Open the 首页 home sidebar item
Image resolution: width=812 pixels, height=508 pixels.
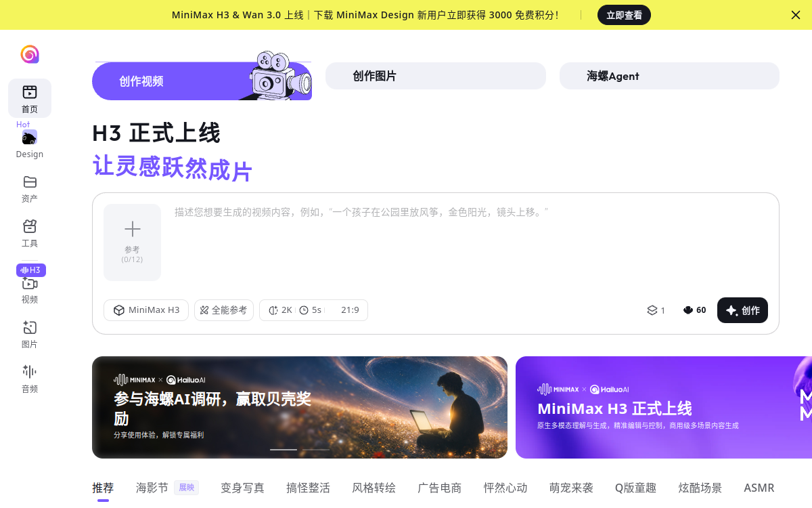point(30,98)
